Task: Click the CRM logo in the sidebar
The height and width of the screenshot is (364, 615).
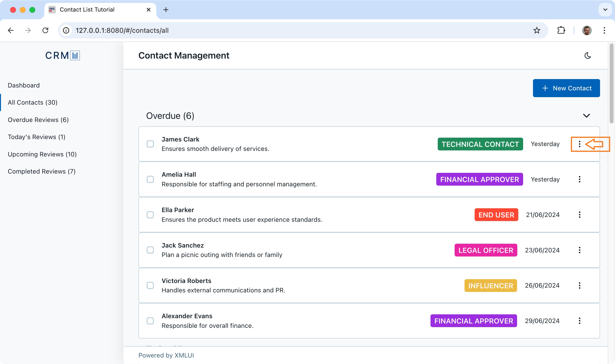Action: [62, 55]
